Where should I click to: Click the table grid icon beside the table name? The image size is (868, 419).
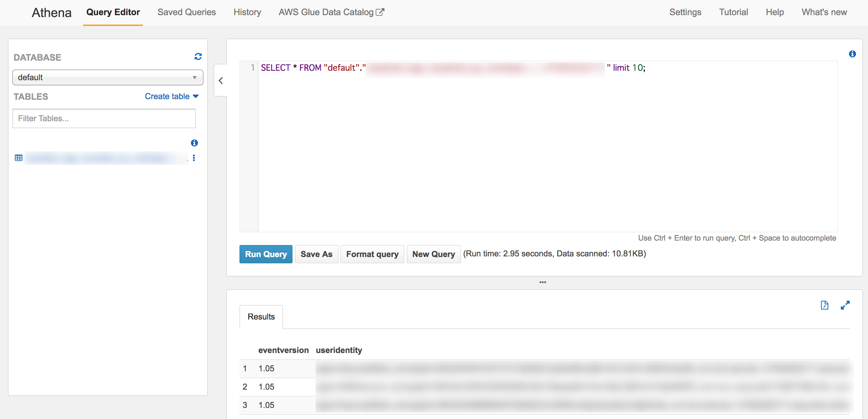(19, 158)
